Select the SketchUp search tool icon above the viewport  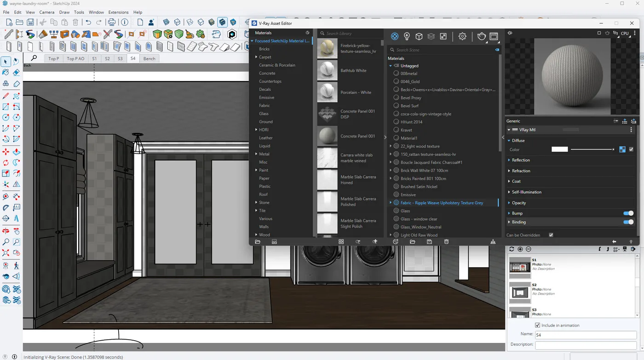click(x=34, y=58)
